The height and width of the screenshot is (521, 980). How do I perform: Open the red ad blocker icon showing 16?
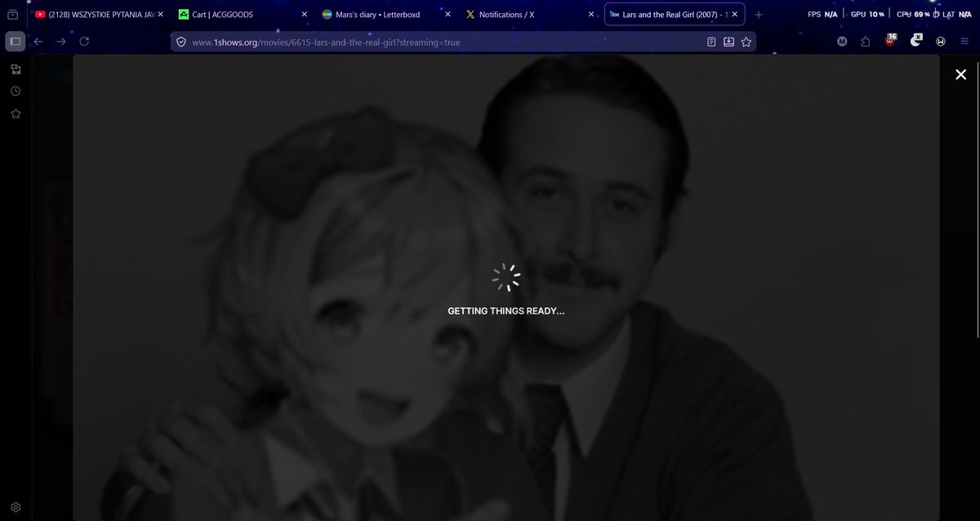[891, 40]
